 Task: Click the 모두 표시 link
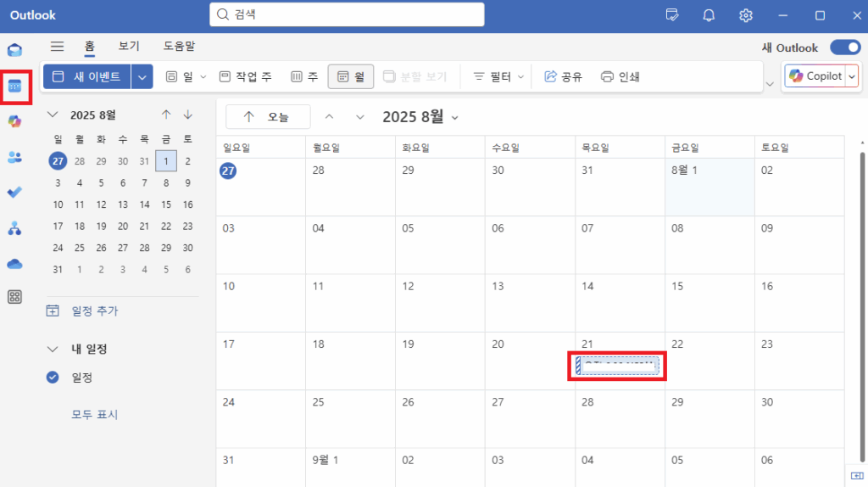pyautogui.click(x=95, y=414)
